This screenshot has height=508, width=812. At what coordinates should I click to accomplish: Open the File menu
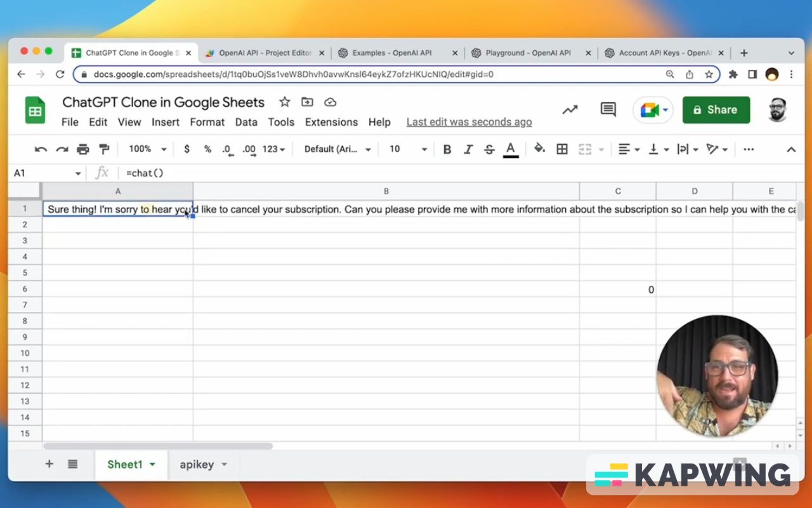point(70,122)
